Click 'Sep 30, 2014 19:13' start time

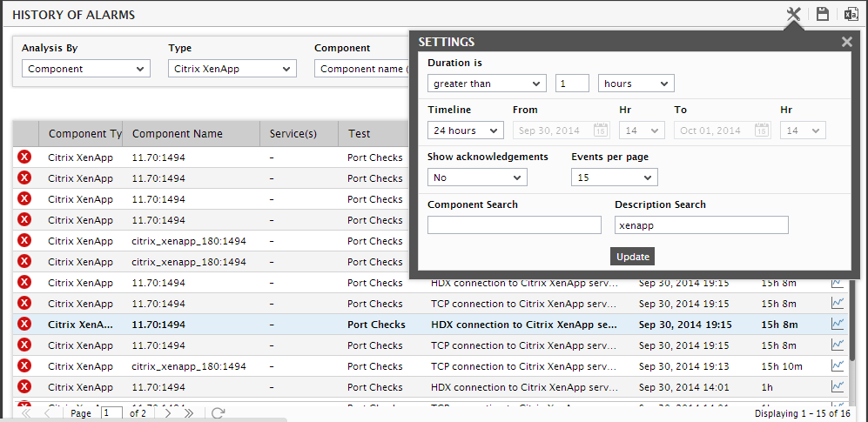(x=683, y=366)
